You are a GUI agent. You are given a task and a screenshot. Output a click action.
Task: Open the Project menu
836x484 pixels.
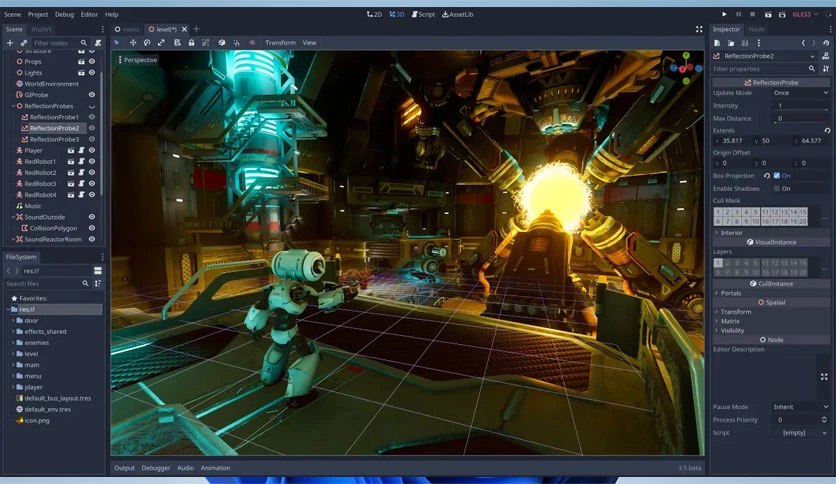click(38, 14)
